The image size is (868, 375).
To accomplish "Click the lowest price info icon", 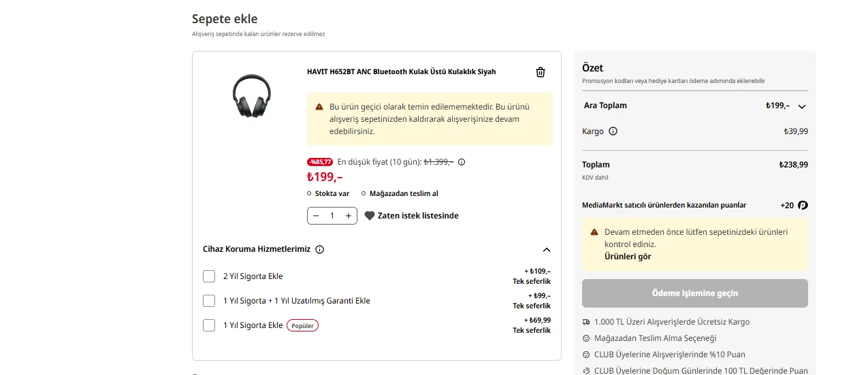I will [462, 162].
